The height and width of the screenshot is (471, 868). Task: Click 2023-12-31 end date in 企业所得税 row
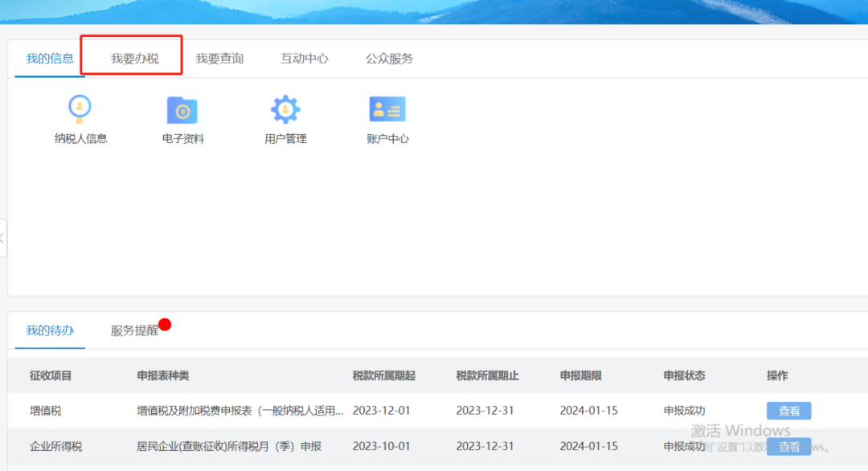coord(485,446)
